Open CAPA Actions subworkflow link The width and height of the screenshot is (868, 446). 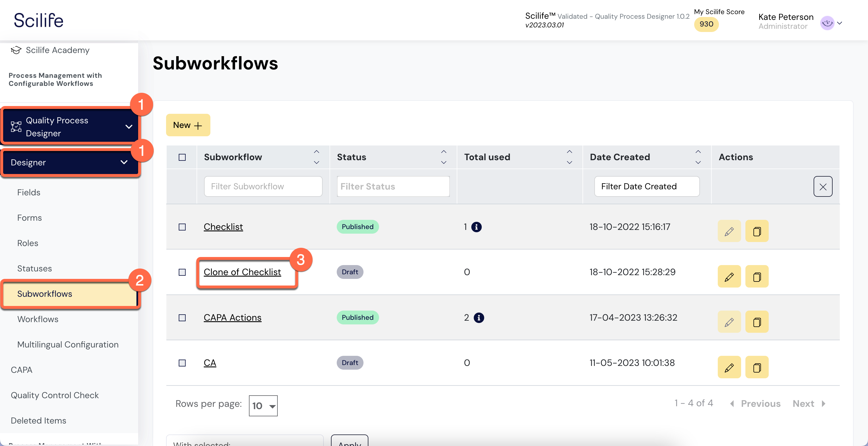click(x=232, y=318)
